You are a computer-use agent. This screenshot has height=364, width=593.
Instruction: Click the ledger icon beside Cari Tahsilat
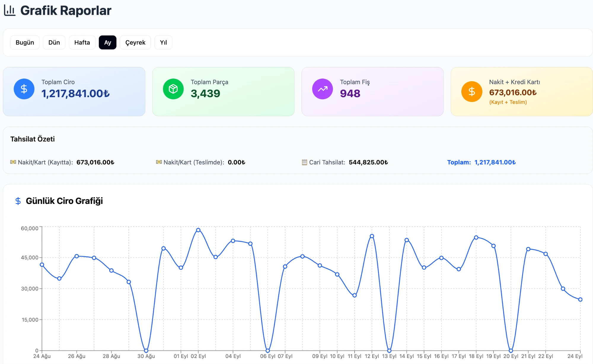coord(305,162)
